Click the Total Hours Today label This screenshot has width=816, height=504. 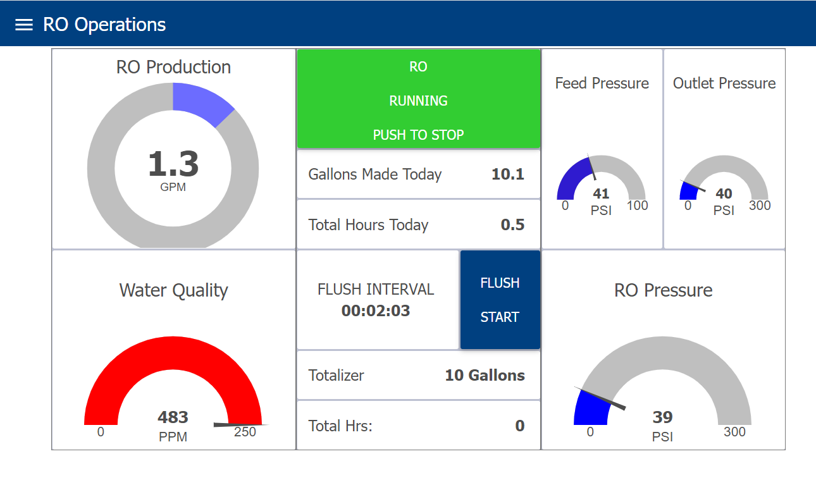pos(368,225)
